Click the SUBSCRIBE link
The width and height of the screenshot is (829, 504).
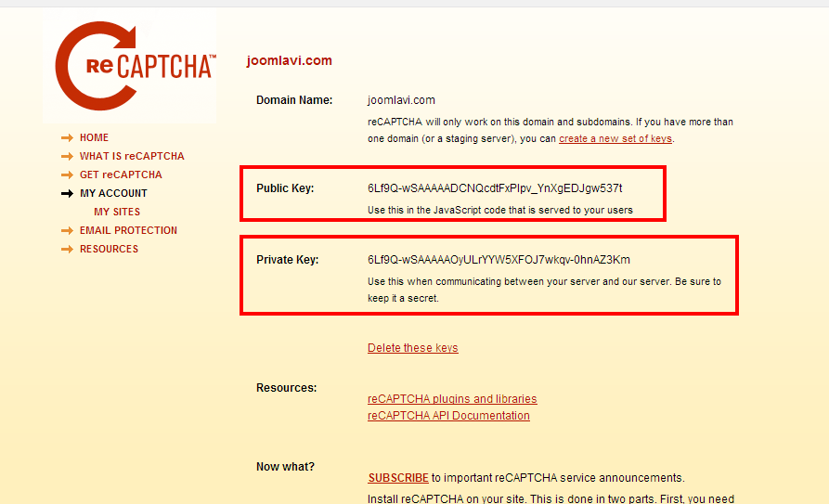pos(398,478)
